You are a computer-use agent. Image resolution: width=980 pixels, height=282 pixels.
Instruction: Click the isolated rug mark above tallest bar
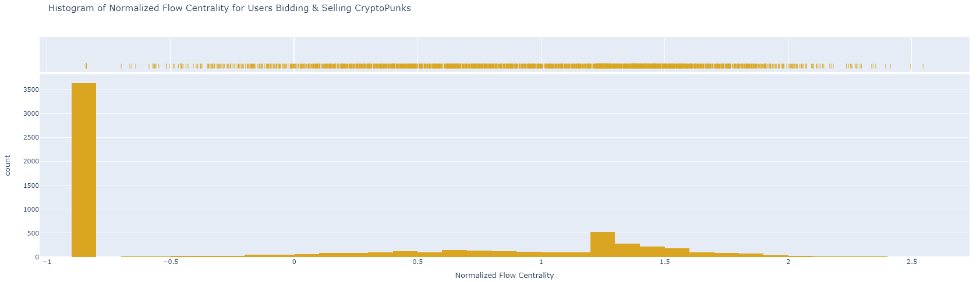click(x=86, y=66)
